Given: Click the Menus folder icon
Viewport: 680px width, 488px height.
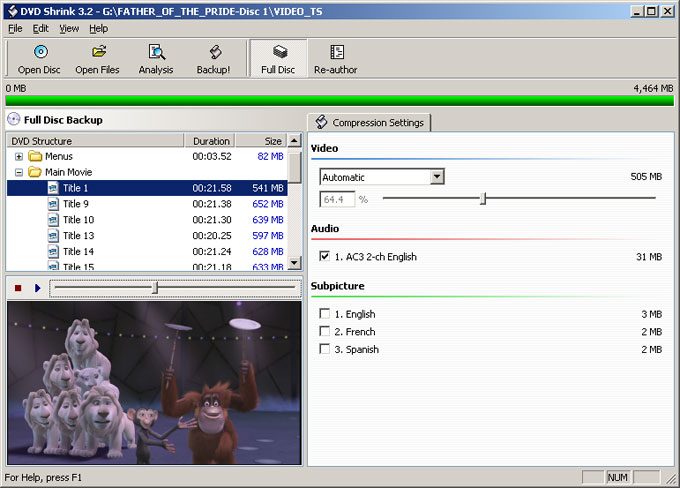Looking at the screenshot, I should pos(35,156).
